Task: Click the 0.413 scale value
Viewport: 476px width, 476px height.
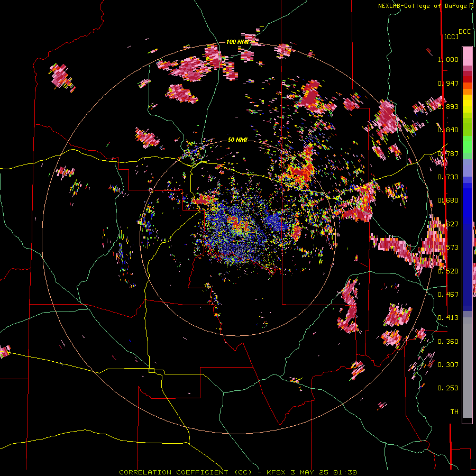Action: (x=448, y=318)
